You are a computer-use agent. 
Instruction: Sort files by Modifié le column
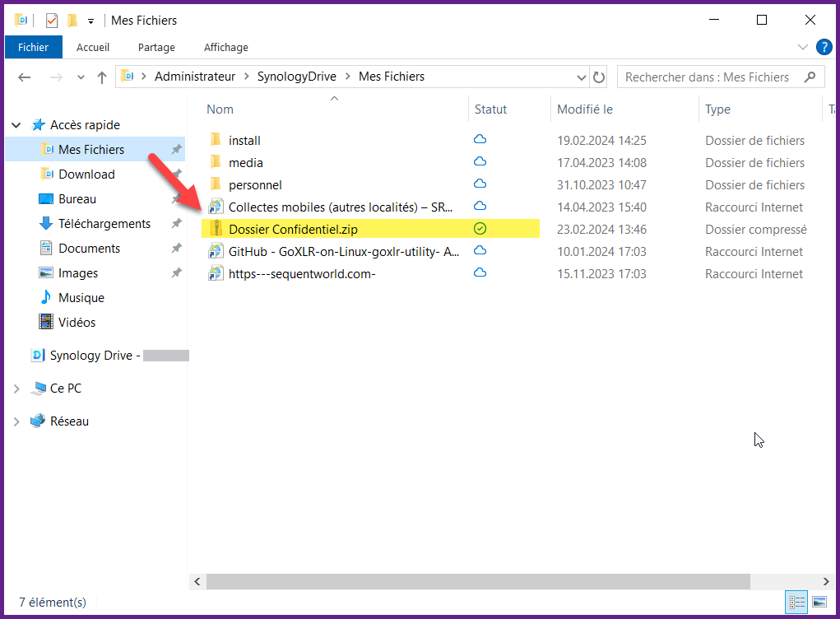(x=585, y=109)
